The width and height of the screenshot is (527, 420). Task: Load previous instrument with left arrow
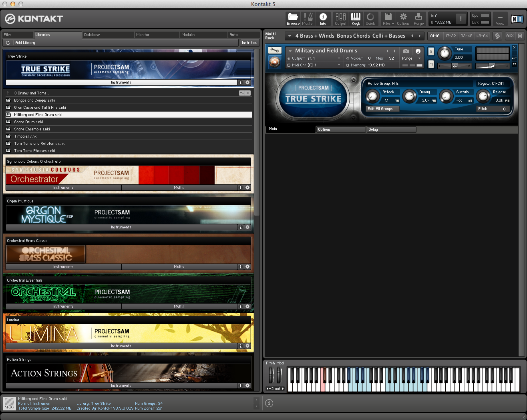click(387, 51)
